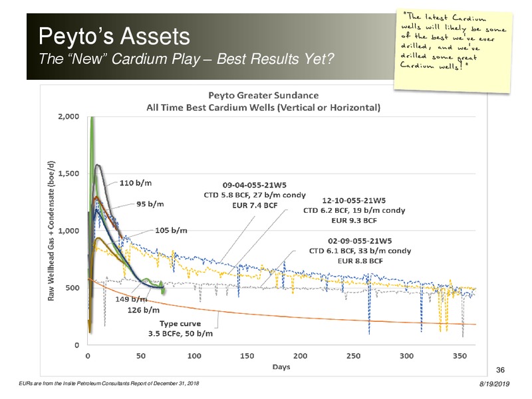Select the '02-09-055-21W5' well label
Image resolution: width=532 pixels, height=399 pixels.
click(x=360, y=241)
